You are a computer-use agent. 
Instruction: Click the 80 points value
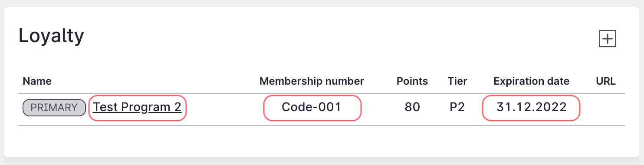412,107
